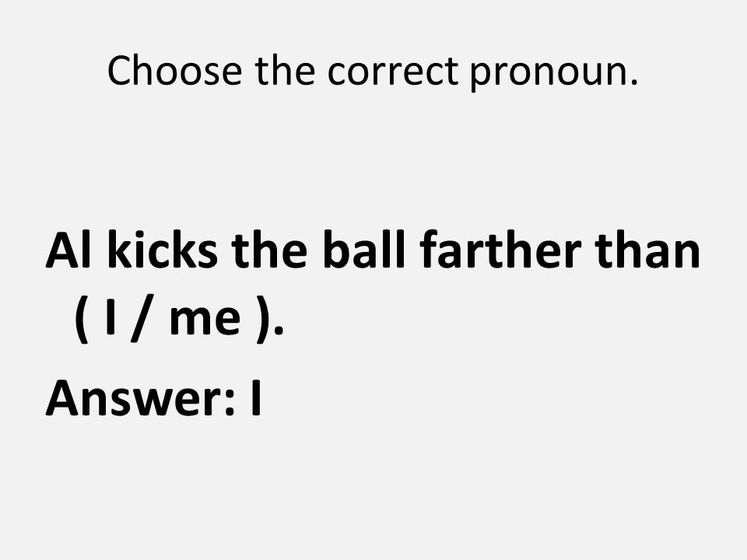Click the word "correct" in the heading

392,72
